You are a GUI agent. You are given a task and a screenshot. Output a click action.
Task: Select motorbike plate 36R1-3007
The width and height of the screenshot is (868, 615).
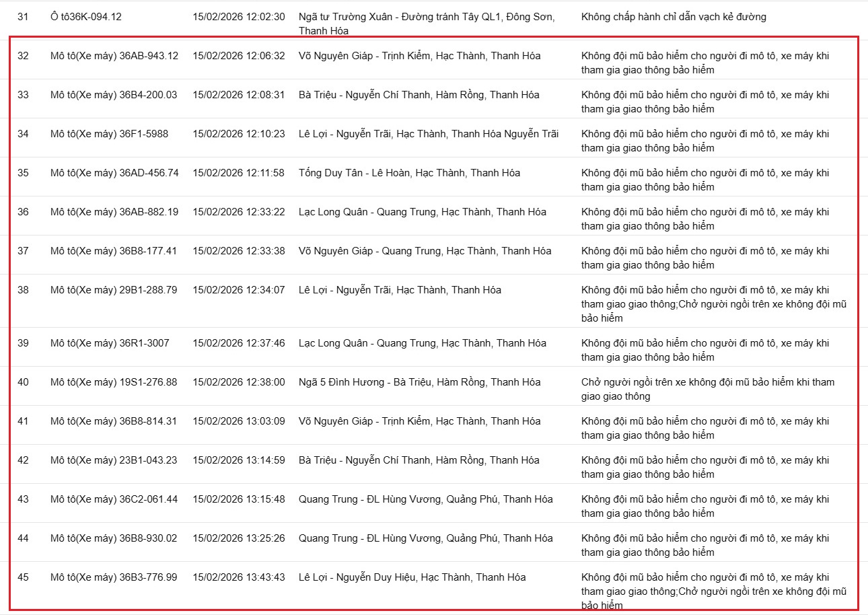click(x=110, y=343)
